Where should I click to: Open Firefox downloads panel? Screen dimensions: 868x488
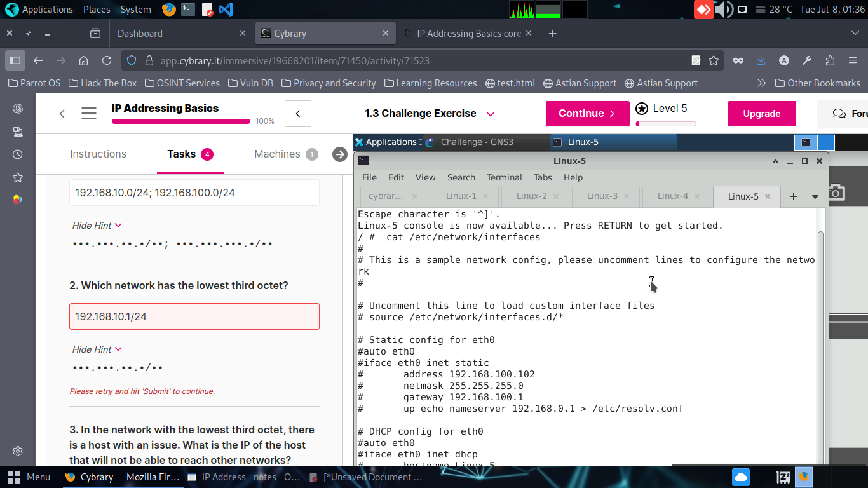[x=761, y=60]
